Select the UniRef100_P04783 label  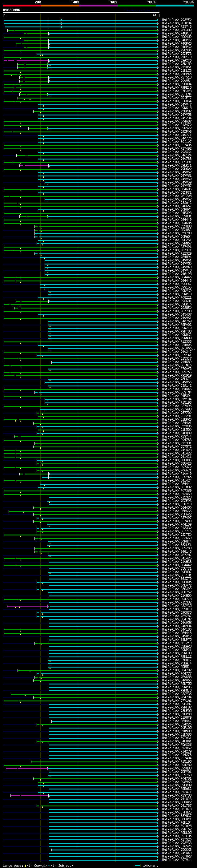177,440
